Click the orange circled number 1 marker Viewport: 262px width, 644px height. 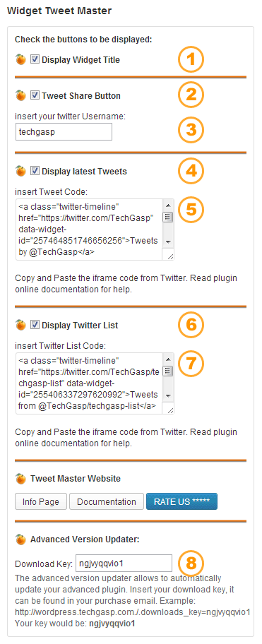click(191, 60)
